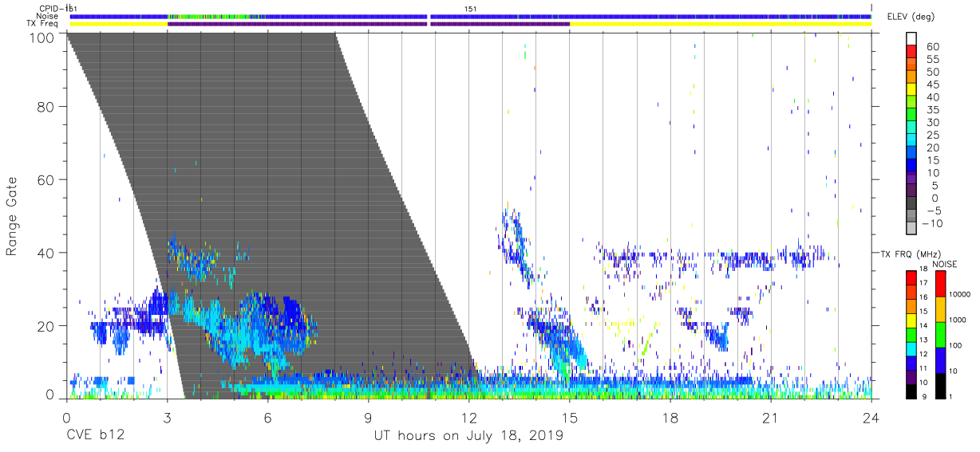Click the 151 CPID value at top center
This screenshot has height=452, width=980.
pyautogui.click(x=471, y=8)
